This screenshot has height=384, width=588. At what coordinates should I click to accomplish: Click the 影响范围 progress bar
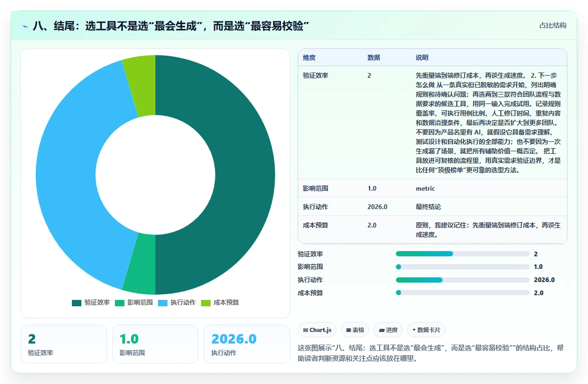(x=463, y=267)
